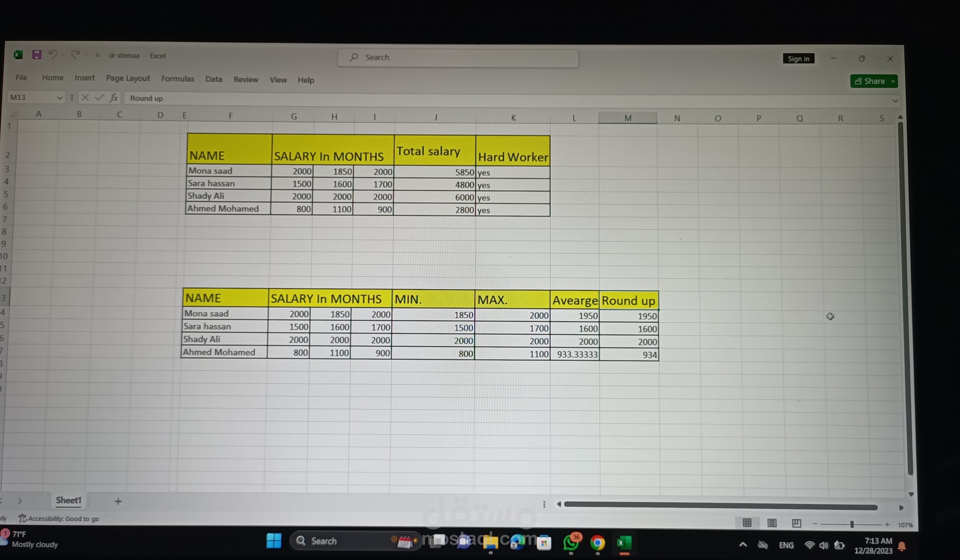Click the zoom slider handle in the status bar
960x560 pixels.
[852, 525]
